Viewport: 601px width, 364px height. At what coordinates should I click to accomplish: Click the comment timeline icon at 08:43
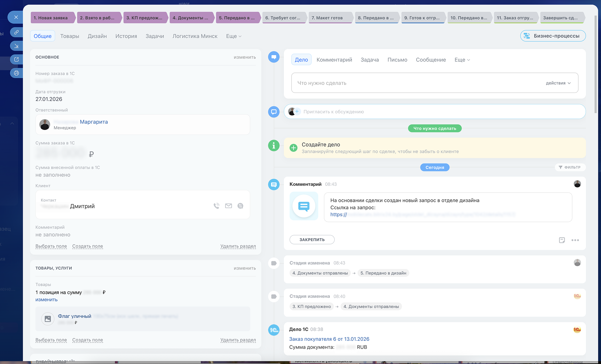click(x=274, y=185)
